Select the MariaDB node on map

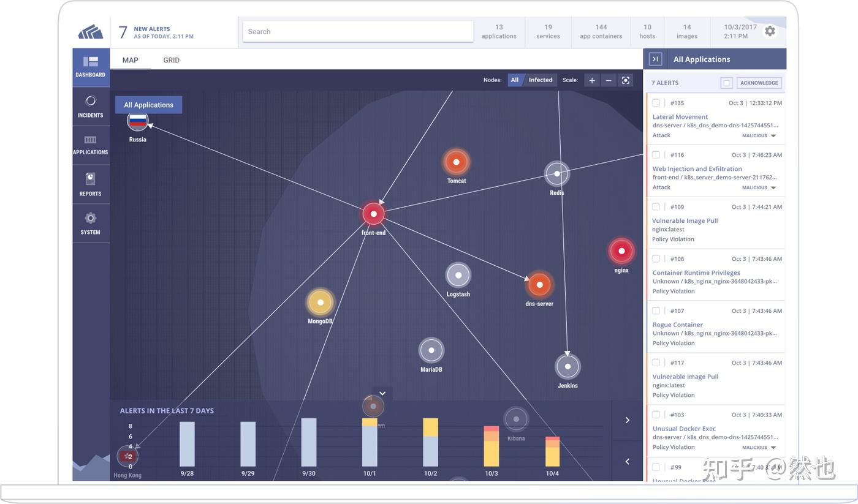(431, 350)
